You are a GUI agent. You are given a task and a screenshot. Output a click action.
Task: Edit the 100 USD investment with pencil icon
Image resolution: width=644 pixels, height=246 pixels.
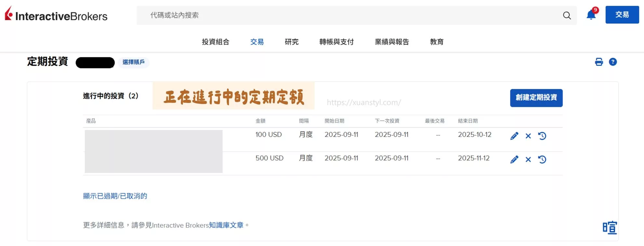[x=514, y=136]
